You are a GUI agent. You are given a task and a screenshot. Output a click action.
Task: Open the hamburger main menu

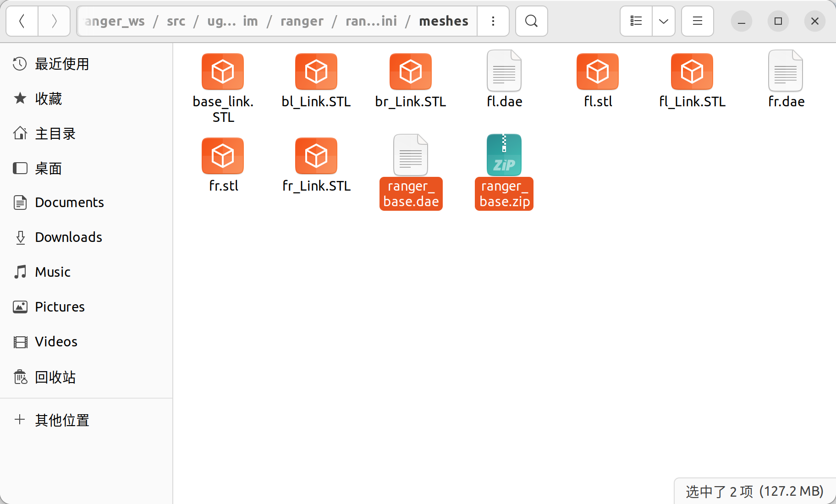[698, 21]
